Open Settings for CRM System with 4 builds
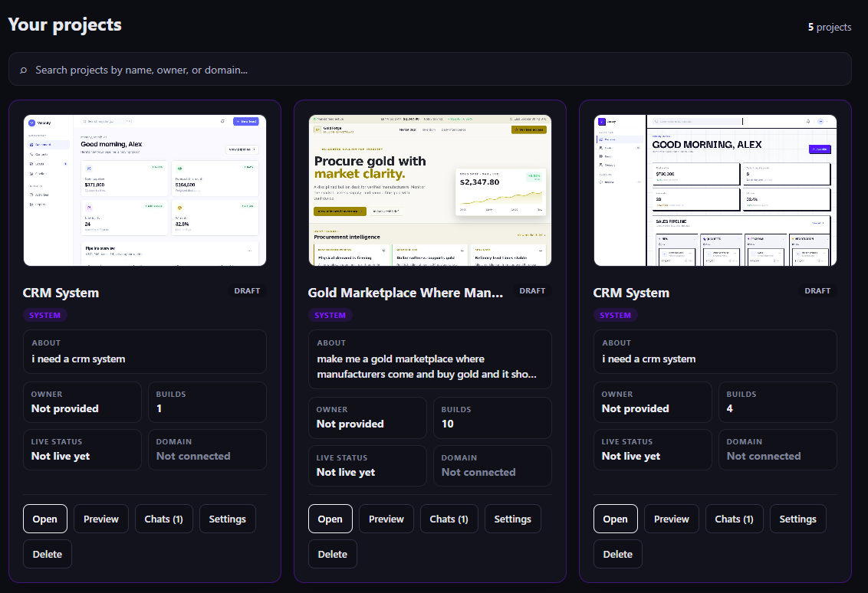Viewport: 868px width, 593px height. click(797, 519)
